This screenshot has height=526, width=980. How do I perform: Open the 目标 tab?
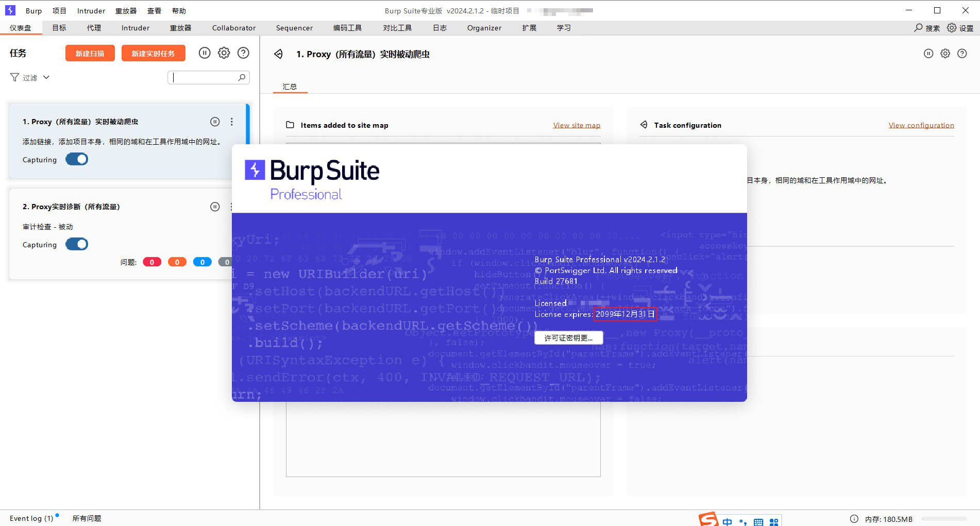59,28
